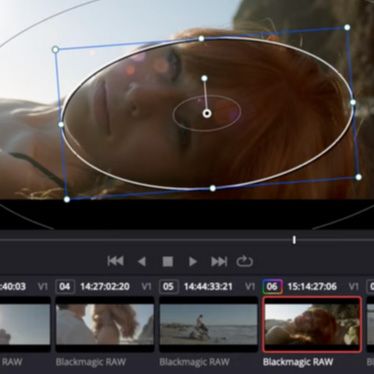Click bottom-right corner handle of blue bounding box
374x374 pixels.
[x=358, y=177]
